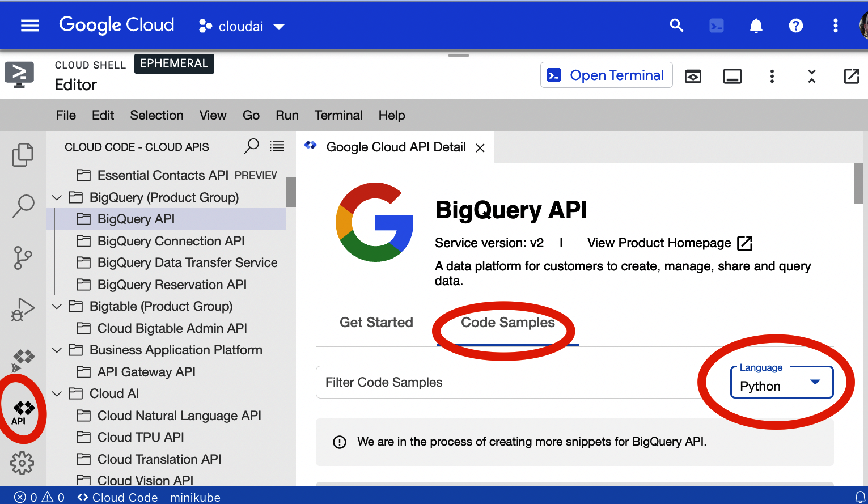Screen dimensions: 868x504
Task: Close the Google Cloud API Detail tab
Action: coord(480,148)
